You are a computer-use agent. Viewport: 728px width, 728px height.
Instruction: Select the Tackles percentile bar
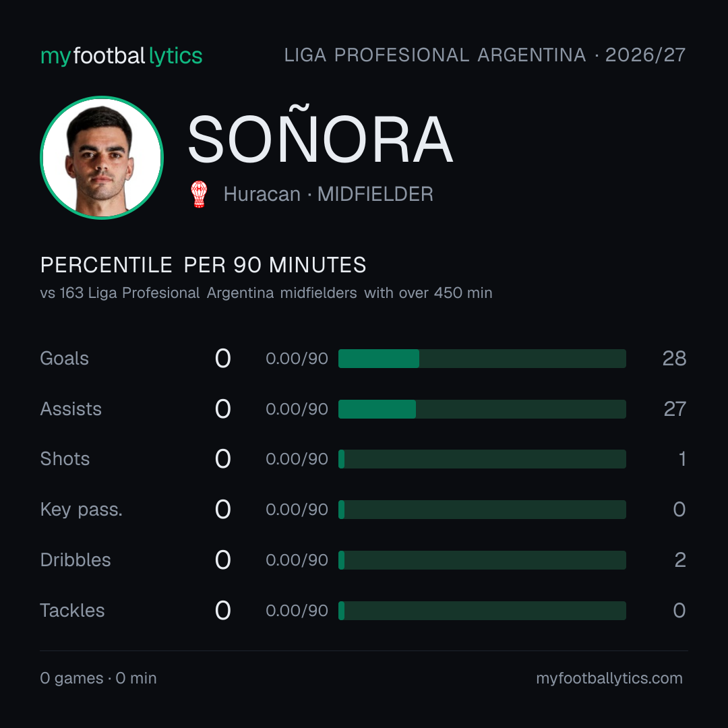pos(482,611)
